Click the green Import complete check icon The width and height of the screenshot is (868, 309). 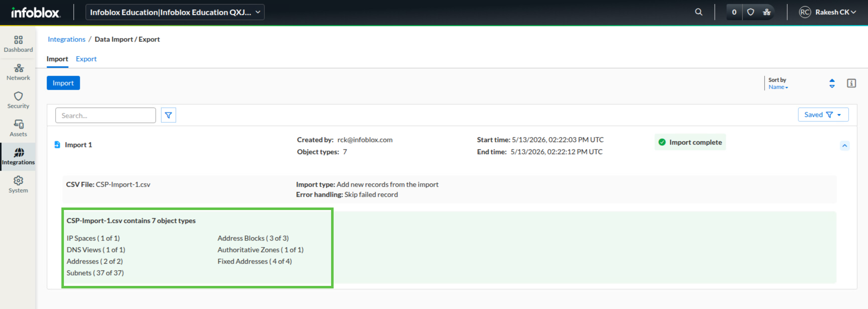(662, 142)
